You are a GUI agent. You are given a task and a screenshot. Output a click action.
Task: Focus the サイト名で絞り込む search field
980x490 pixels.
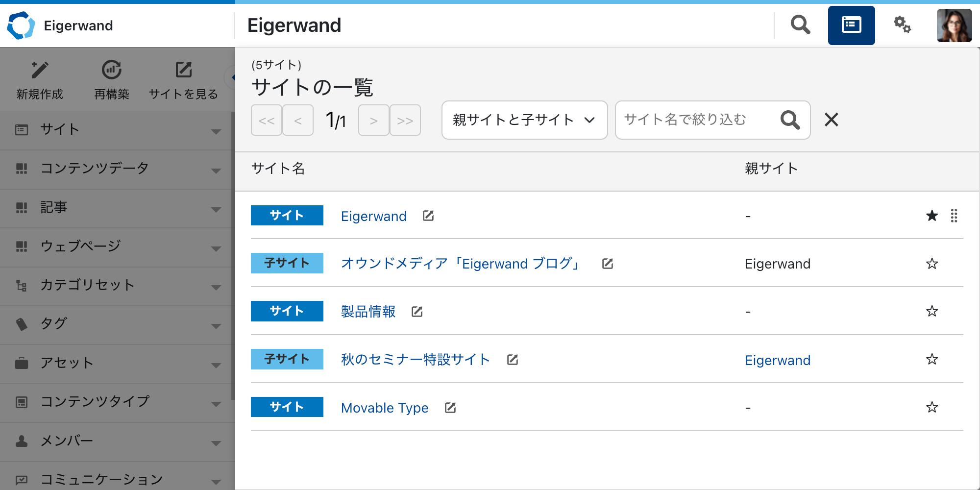697,120
